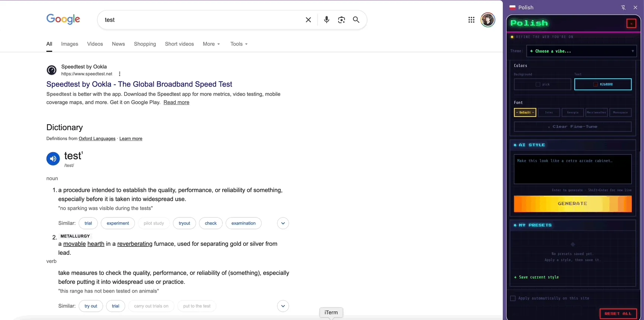Switch to the Images tab

(70, 44)
